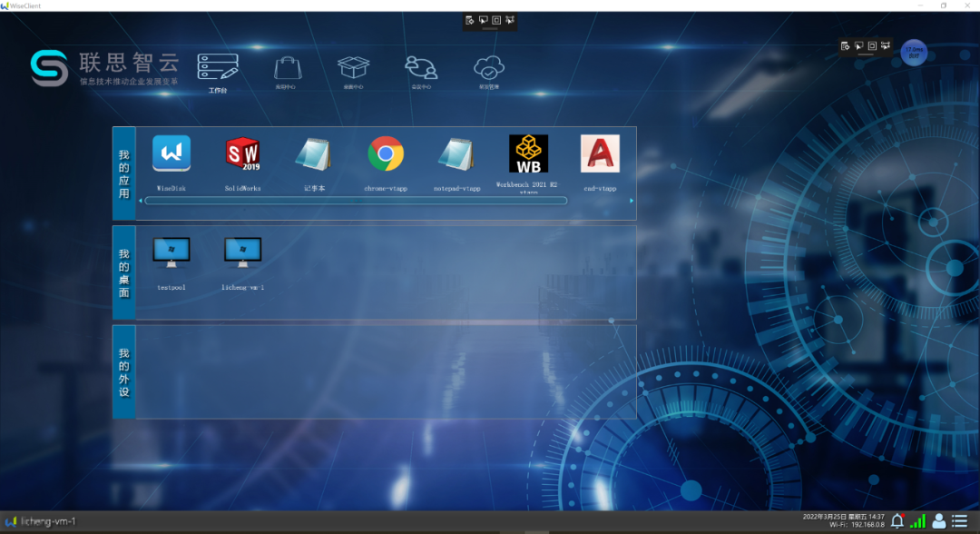Open the cad-vtapp AutoCAD icon
The width and height of the screenshot is (980, 534).
[600, 154]
